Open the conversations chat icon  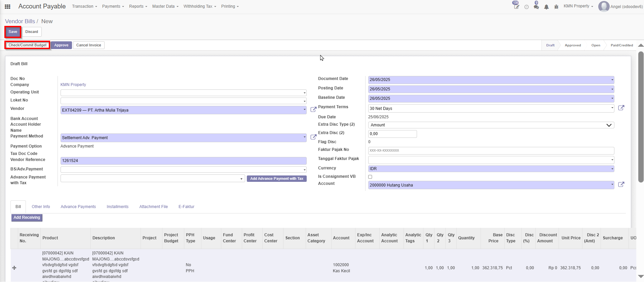(536, 6)
